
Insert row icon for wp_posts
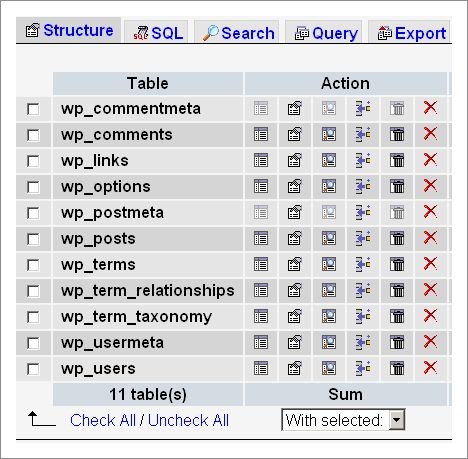click(x=363, y=238)
